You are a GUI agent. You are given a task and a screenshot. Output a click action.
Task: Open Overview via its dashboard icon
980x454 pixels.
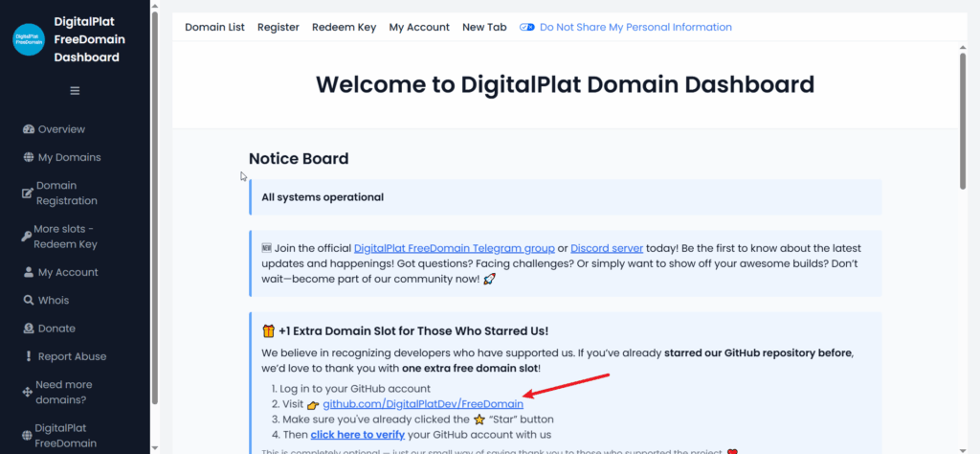point(29,129)
